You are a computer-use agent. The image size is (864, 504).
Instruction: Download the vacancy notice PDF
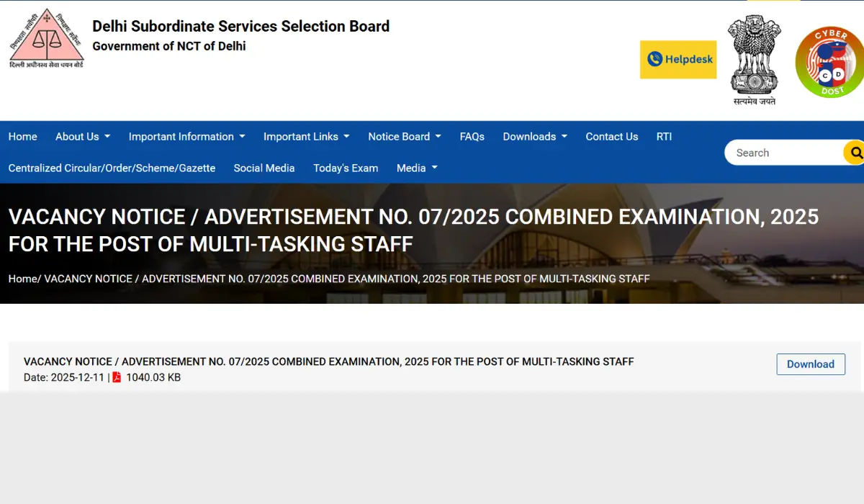click(x=810, y=364)
